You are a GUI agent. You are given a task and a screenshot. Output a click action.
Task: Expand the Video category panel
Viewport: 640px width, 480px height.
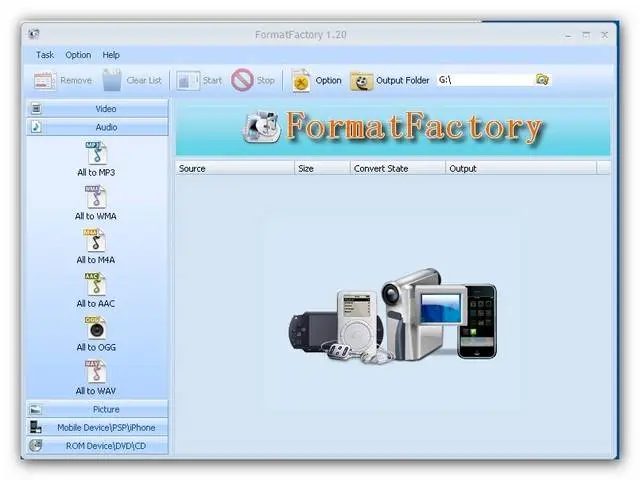[x=98, y=109]
